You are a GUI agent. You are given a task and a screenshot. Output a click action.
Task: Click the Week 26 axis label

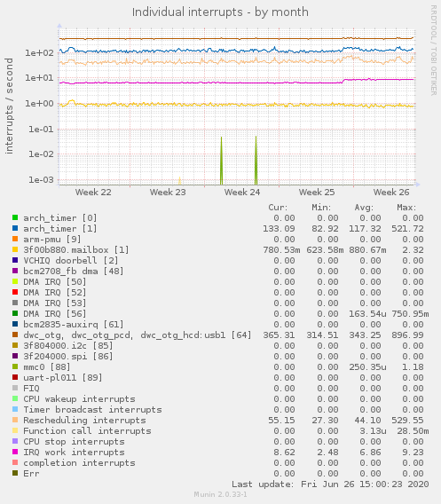(391, 193)
